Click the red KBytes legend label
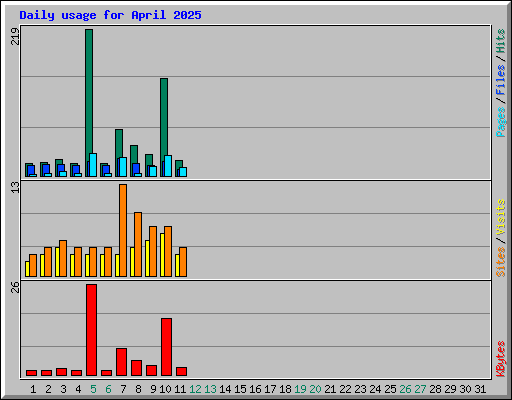Image resolution: width=512 pixels, height=400 pixels. tap(500, 359)
